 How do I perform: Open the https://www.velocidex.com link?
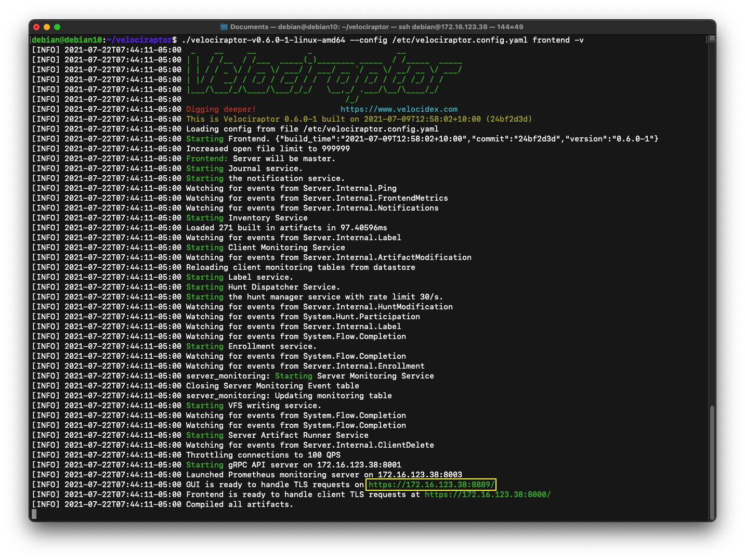pos(399,109)
